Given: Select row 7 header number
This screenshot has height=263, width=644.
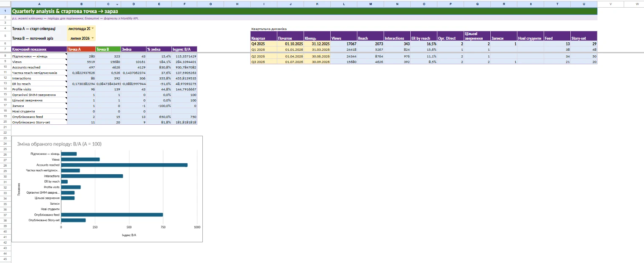Looking at the screenshot, I should click(x=5, y=49).
